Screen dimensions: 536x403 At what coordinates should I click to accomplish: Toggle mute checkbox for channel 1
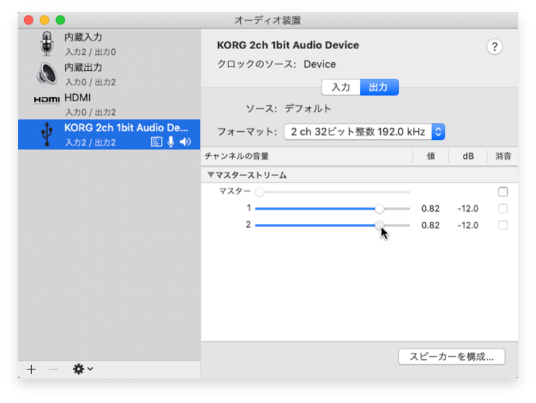coord(502,208)
